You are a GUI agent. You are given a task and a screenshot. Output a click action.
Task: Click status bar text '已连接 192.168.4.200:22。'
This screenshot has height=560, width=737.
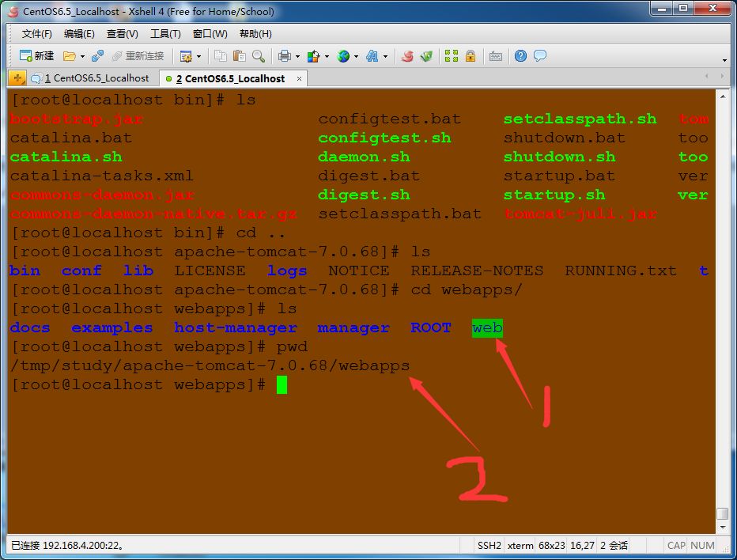click(67, 546)
